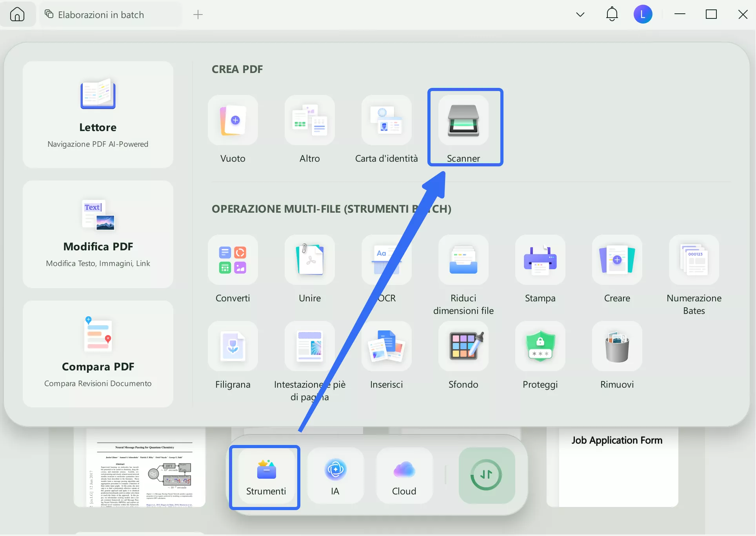
Task: Open the Numerazione Bates tool
Action: pos(694,260)
